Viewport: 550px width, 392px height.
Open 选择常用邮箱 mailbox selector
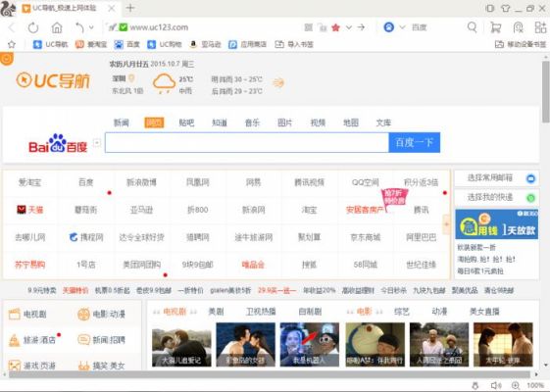[497, 178]
